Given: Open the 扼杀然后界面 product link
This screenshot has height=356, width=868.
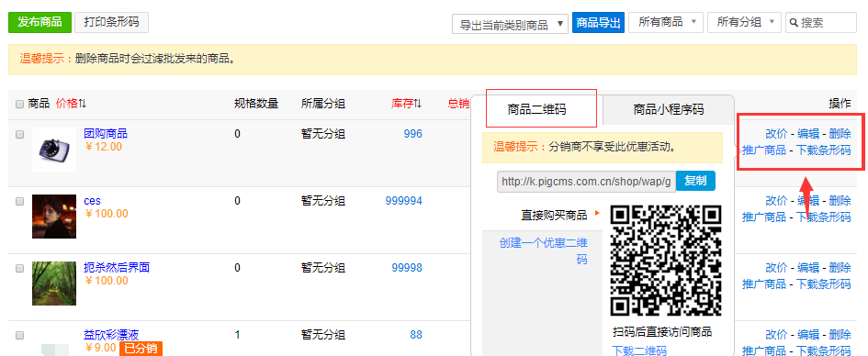Looking at the screenshot, I should [x=117, y=268].
